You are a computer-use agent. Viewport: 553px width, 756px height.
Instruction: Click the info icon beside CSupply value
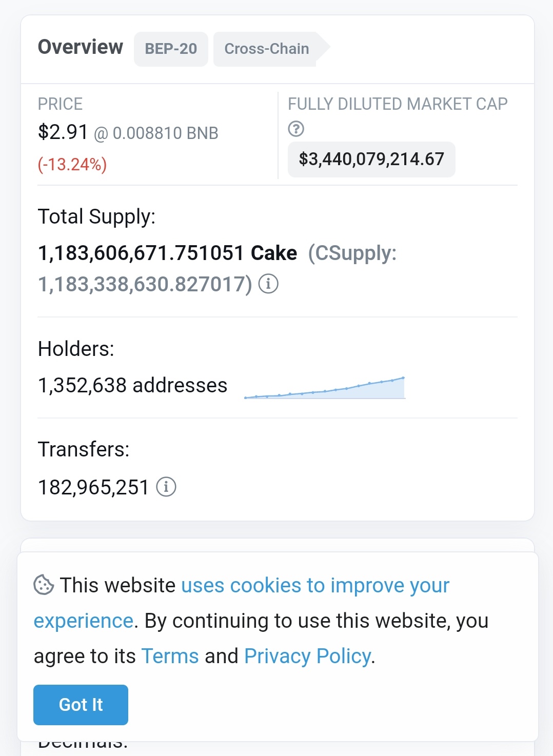pyautogui.click(x=268, y=284)
